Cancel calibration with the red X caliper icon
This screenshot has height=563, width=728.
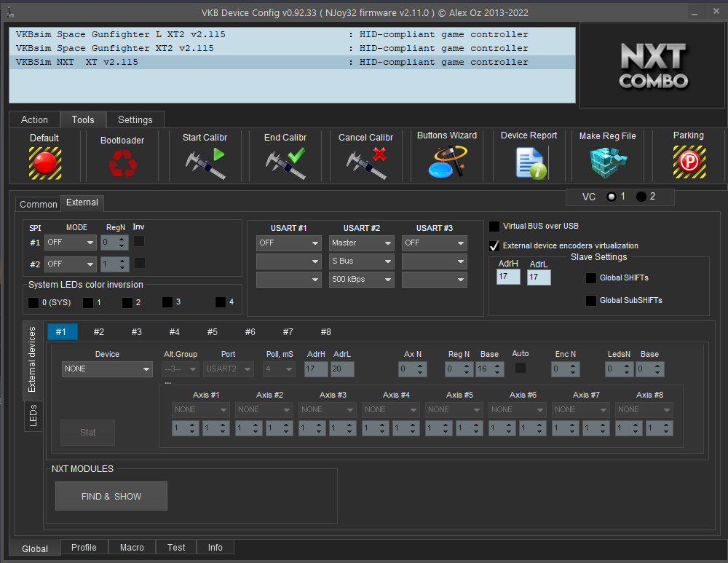click(x=366, y=163)
